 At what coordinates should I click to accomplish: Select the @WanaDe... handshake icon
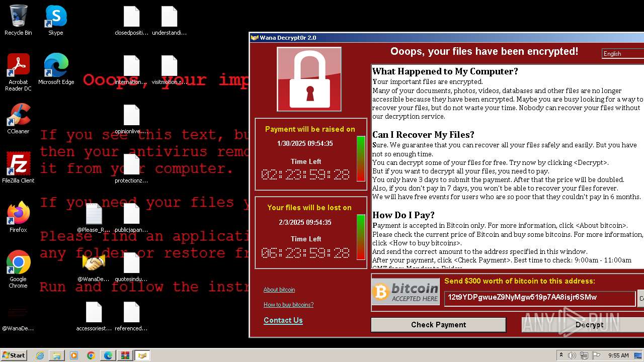[94, 267]
